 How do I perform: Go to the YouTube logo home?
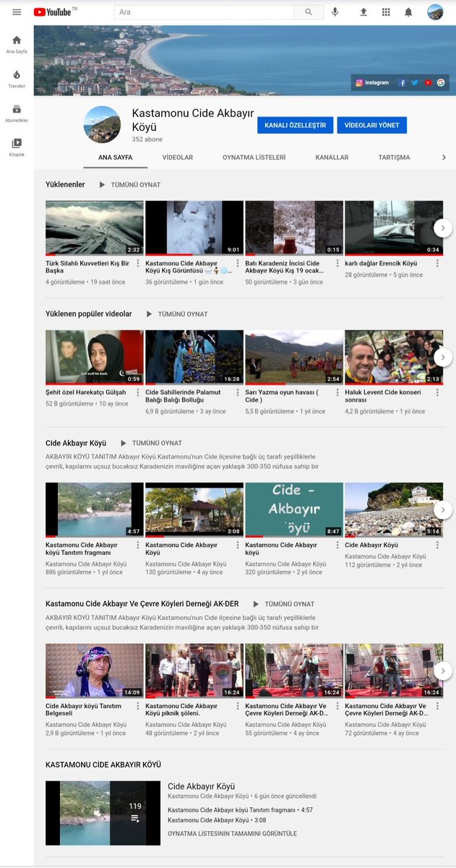point(54,12)
